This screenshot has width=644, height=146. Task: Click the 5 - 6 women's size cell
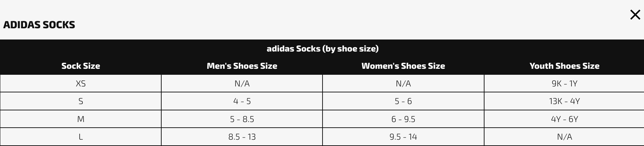tap(403, 101)
